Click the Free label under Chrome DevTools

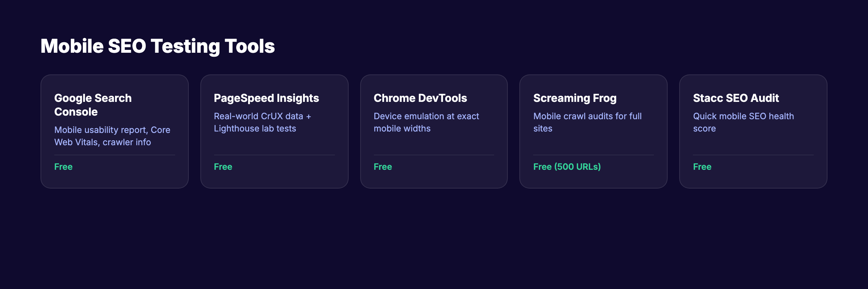coord(383,167)
